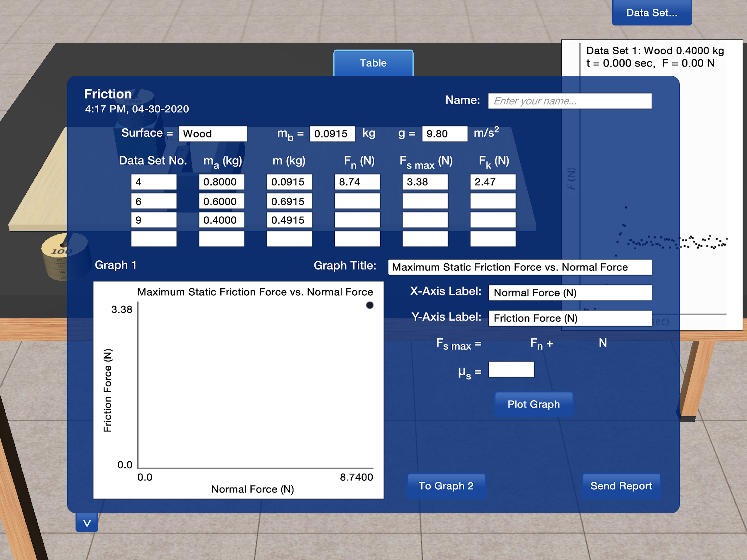Click the '8.7400' x-axis maximum on Graph 1
Viewport: 747px width, 560px height.
tap(356, 477)
